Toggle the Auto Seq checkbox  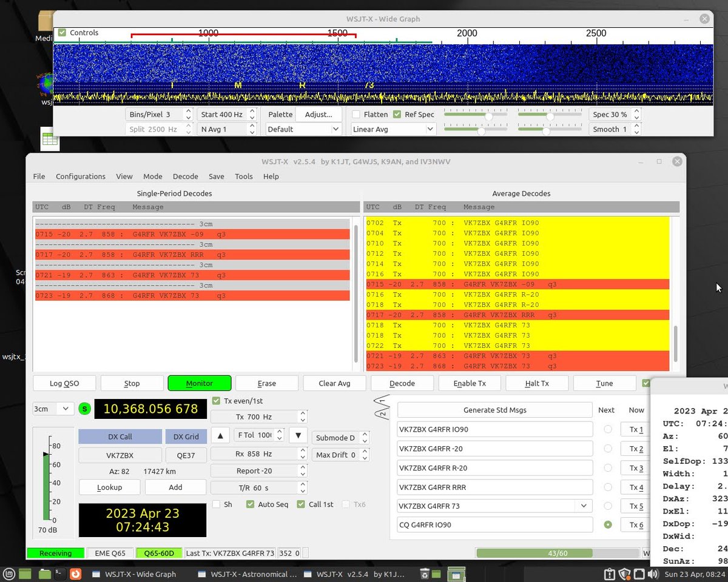click(x=250, y=504)
